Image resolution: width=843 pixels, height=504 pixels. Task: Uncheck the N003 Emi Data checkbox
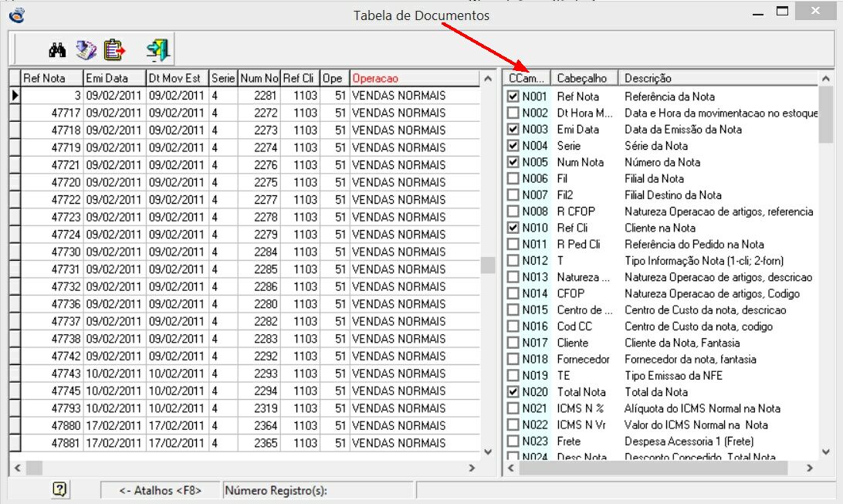click(513, 130)
